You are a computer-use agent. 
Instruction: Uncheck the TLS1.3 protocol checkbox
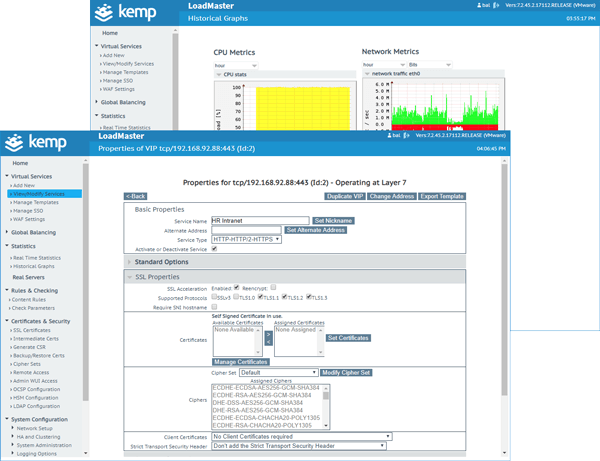(308, 296)
